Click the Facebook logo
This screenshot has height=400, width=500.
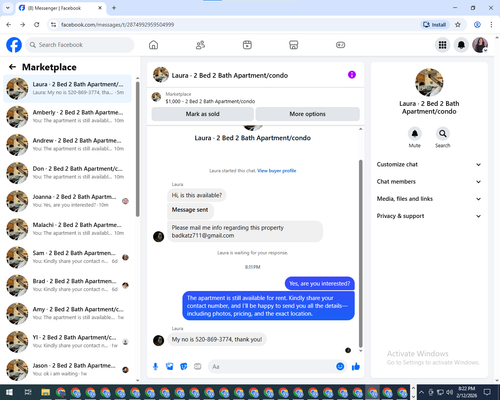tap(14, 45)
